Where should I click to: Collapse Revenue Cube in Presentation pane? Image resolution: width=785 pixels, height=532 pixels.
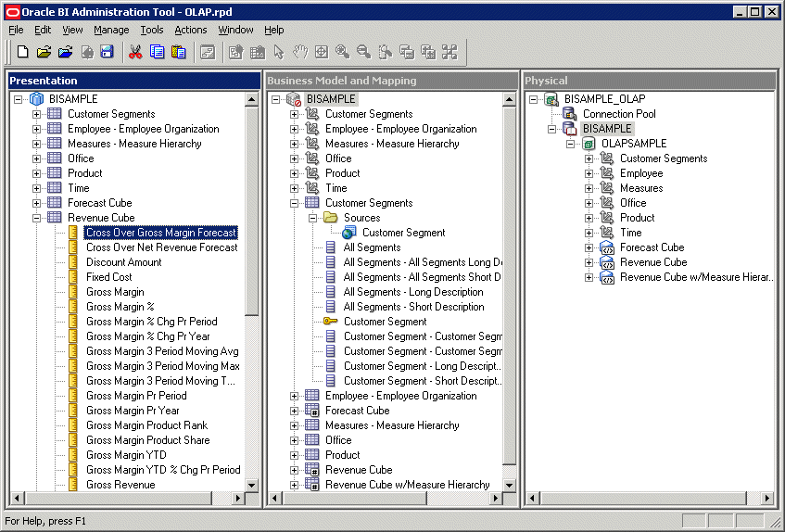click(37, 218)
